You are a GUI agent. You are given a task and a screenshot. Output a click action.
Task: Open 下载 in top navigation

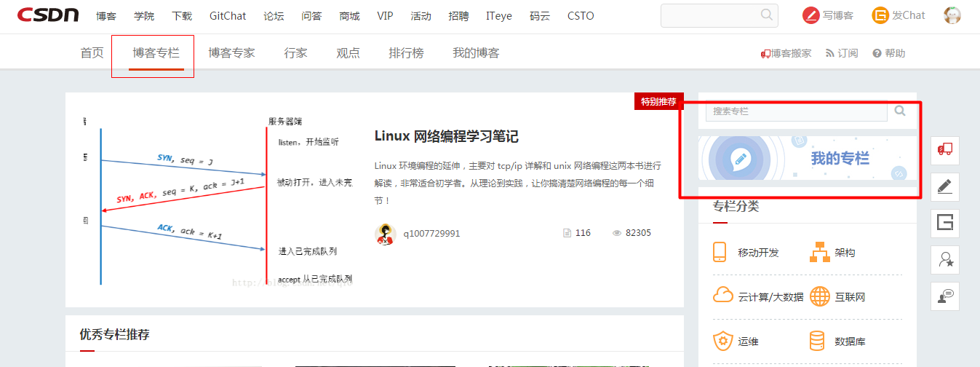(x=182, y=15)
